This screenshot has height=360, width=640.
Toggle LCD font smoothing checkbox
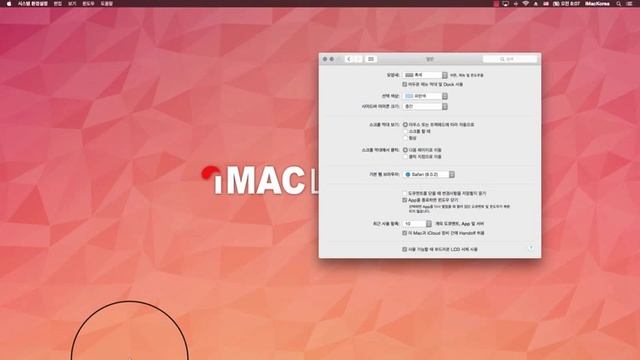coord(404,249)
